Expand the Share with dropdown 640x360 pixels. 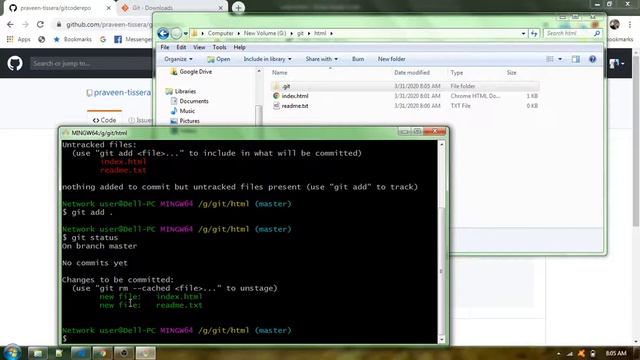322,59
